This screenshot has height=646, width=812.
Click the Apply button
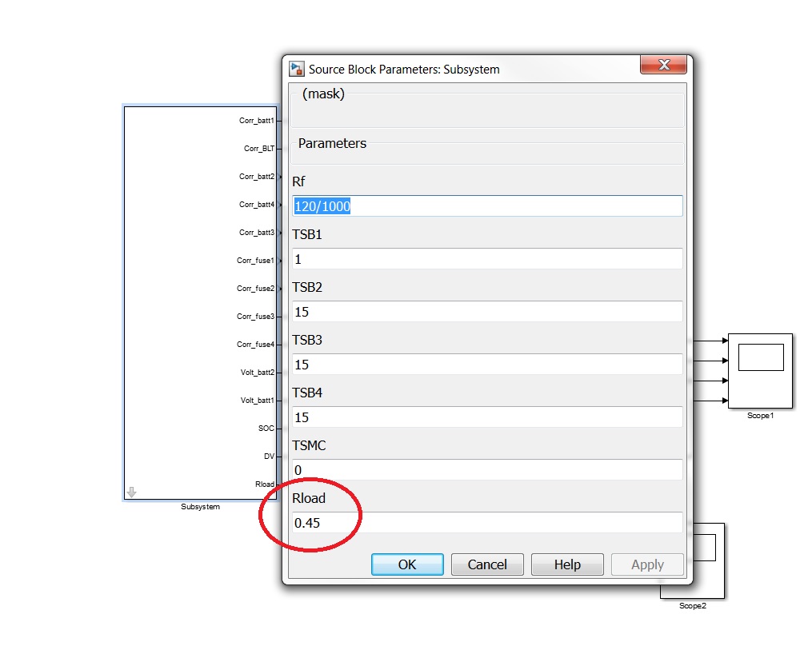647,564
